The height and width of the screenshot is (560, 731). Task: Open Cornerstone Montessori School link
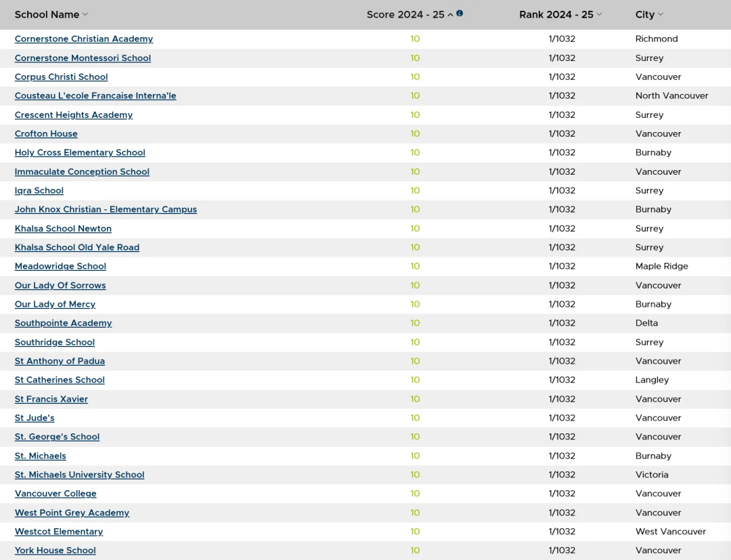pos(83,58)
